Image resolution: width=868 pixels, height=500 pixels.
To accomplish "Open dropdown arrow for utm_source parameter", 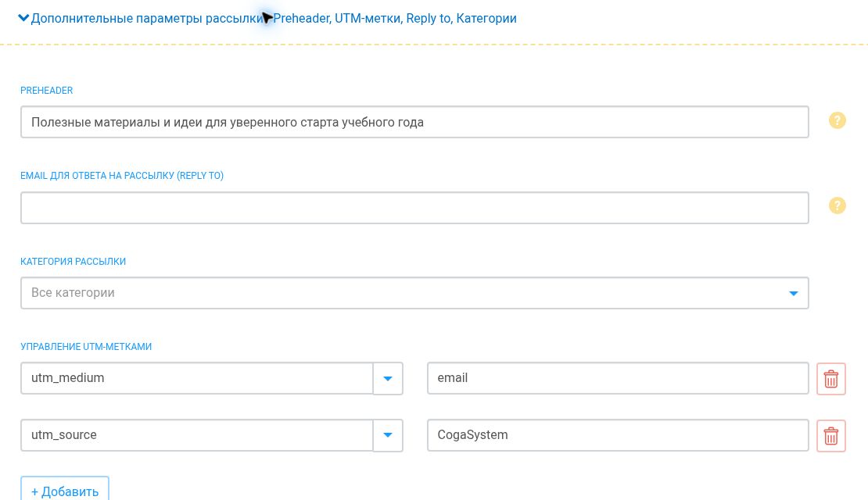I will tap(388, 435).
